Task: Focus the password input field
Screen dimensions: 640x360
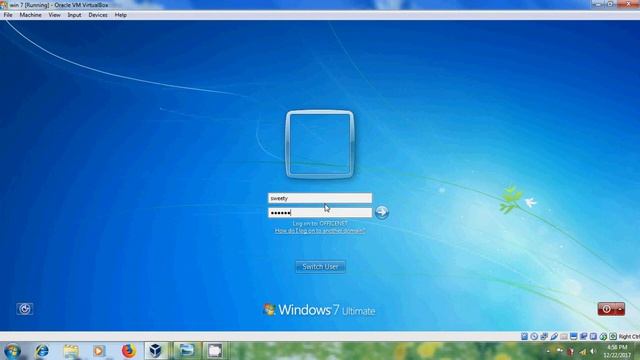Action: (320, 213)
